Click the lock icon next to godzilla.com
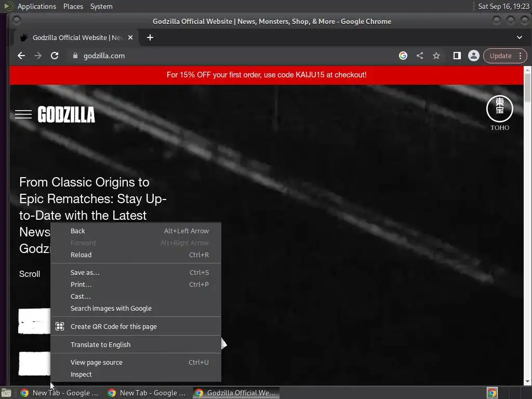The image size is (532, 399). [75, 56]
